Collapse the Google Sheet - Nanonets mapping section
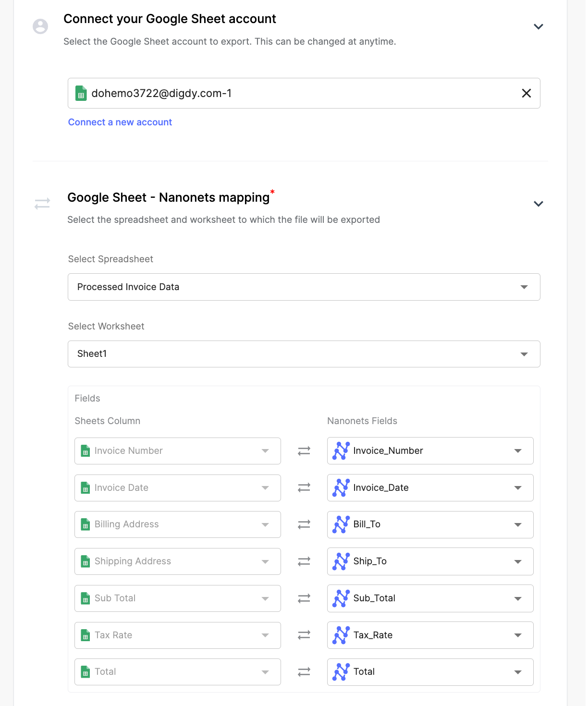This screenshot has width=588, height=706. (x=538, y=204)
